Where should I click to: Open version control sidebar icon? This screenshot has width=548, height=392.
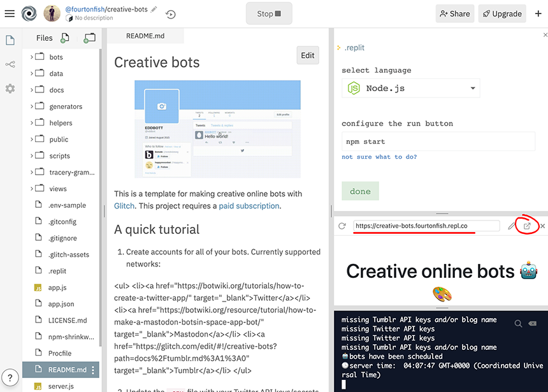(x=10, y=64)
